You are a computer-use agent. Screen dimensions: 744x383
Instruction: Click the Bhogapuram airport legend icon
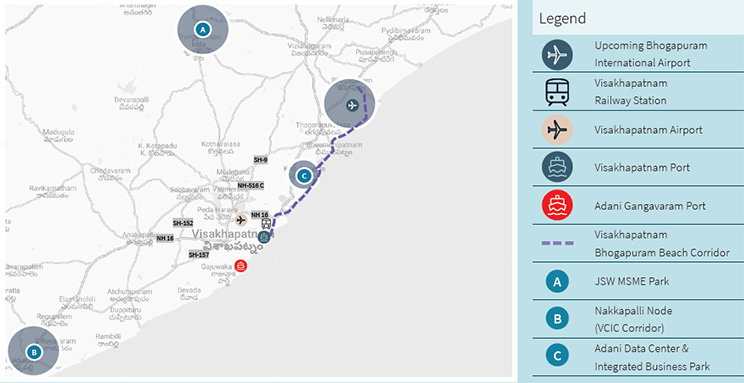(x=558, y=55)
